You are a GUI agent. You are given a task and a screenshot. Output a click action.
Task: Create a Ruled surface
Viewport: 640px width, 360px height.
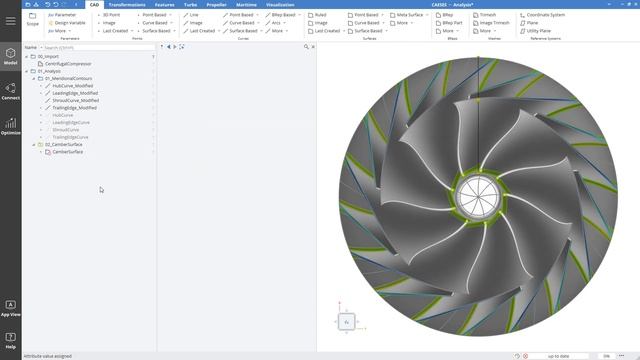[x=318, y=15]
